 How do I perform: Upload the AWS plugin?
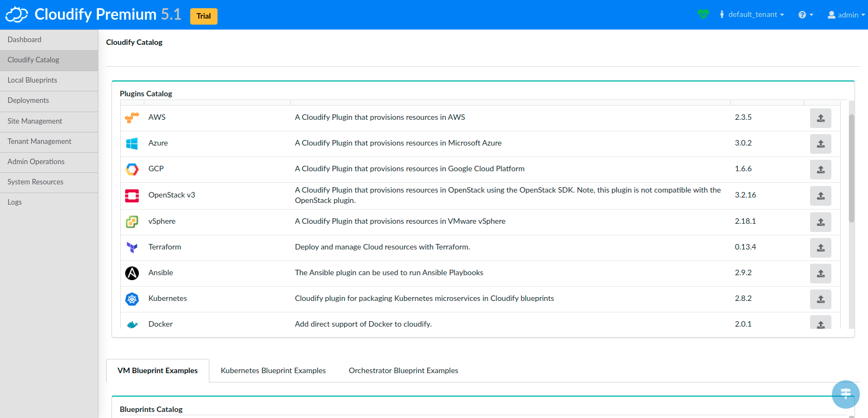820,118
